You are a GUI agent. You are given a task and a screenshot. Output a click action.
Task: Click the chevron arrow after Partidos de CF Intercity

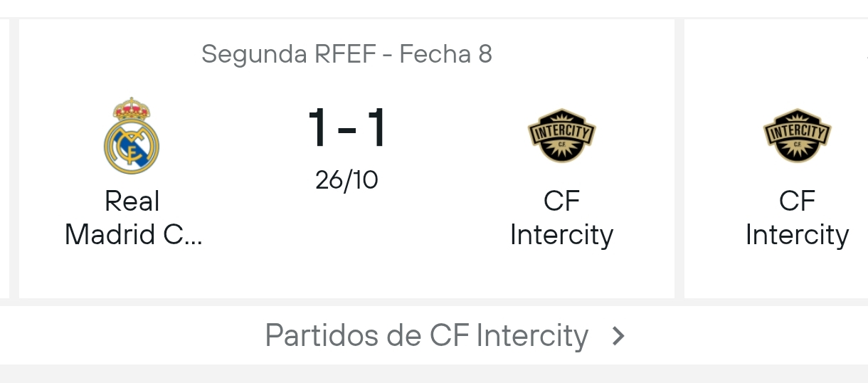pyautogui.click(x=619, y=336)
